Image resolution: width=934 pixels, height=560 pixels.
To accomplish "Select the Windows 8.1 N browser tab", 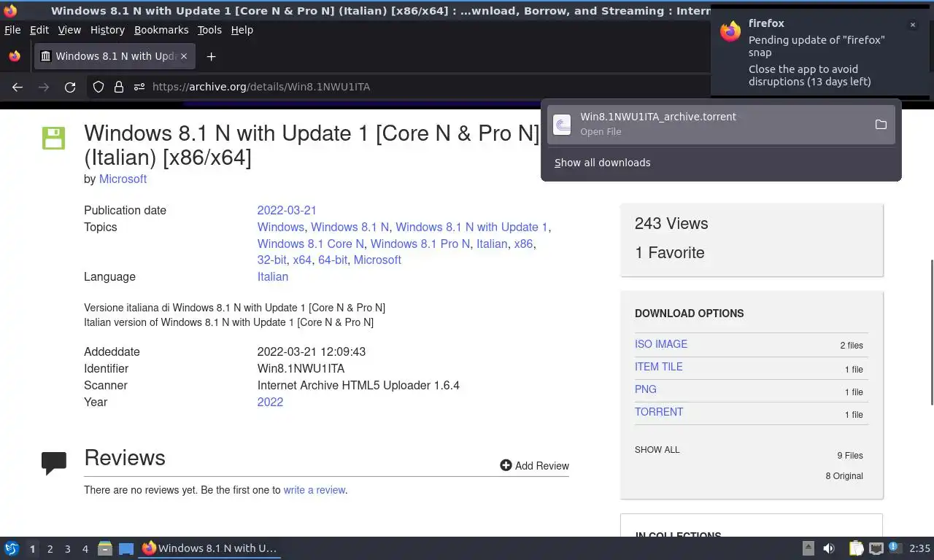I will [x=114, y=56].
